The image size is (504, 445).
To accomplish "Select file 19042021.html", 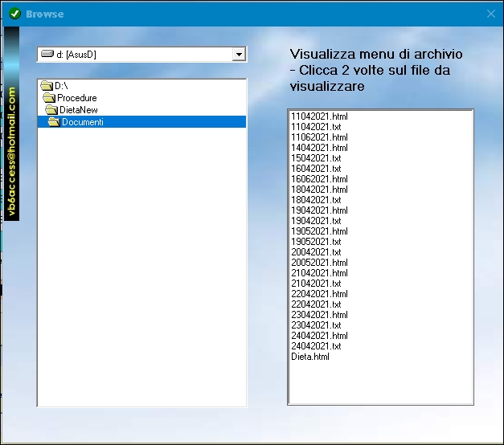I will coord(319,210).
